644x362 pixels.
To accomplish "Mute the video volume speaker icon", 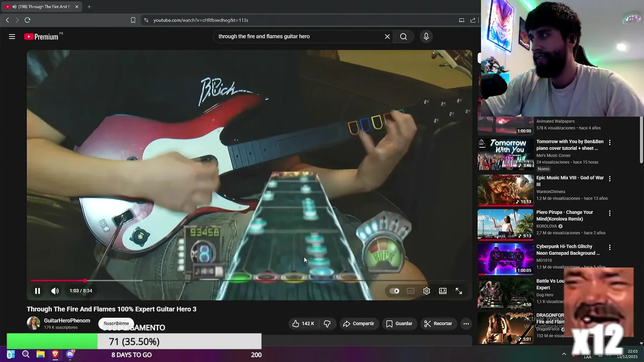I will (x=55, y=291).
